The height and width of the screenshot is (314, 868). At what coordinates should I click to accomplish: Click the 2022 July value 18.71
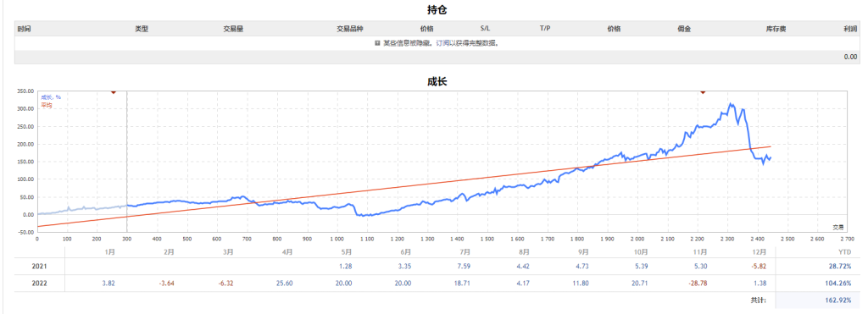[462, 283]
